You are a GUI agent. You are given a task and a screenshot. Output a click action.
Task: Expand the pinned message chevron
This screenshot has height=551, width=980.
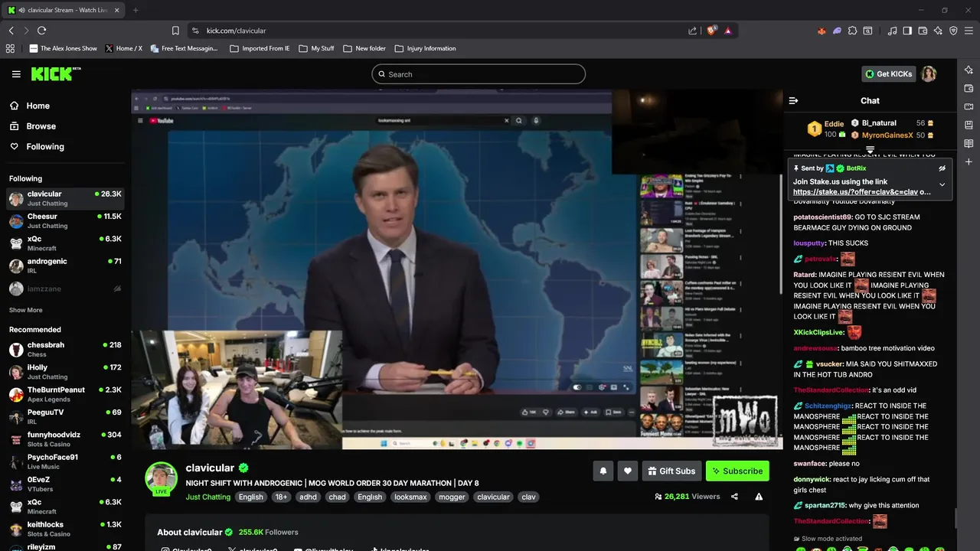942,184
